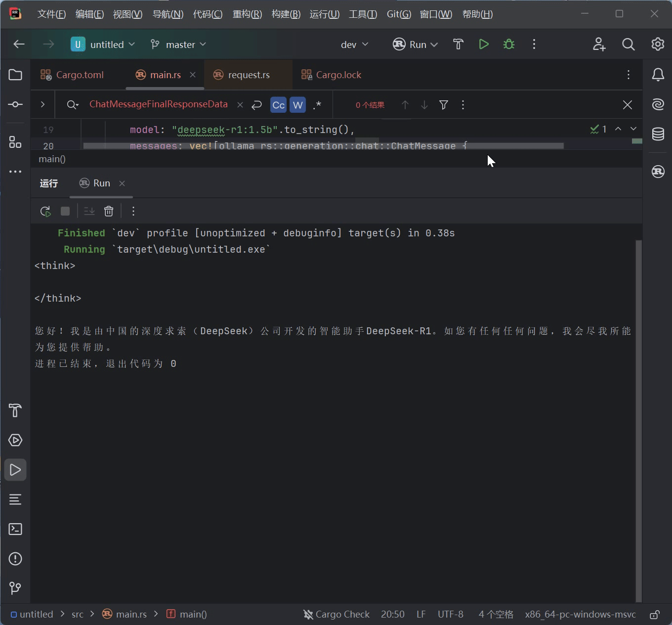Open the Database tool window
Image resolution: width=672 pixels, height=625 pixels.
[658, 134]
